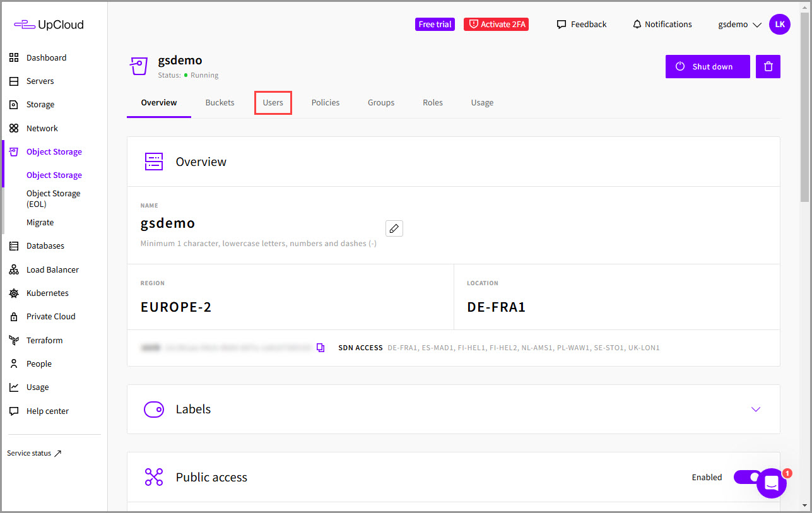Viewport: 812px width, 513px height.
Task: Click the Storage disk icon
Action: click(14, 105)
